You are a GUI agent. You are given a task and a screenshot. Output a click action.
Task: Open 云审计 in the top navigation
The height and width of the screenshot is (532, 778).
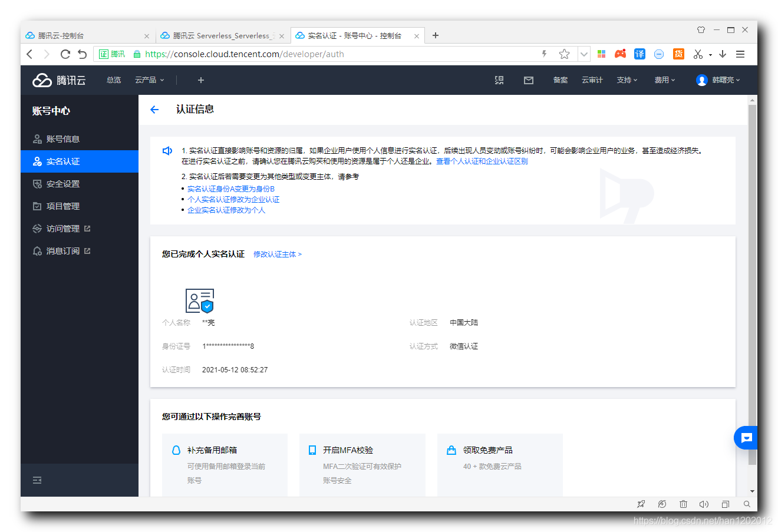tap(592, 80)
